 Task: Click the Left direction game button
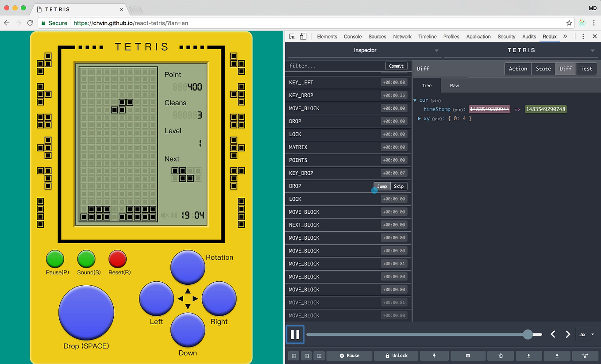[157, 299]
